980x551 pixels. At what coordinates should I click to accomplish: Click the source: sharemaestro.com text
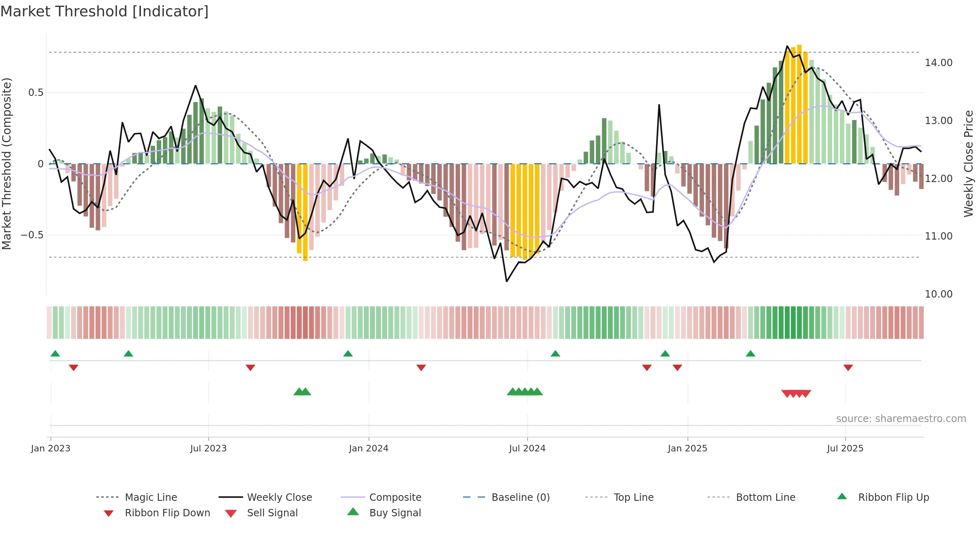[901, 419]
